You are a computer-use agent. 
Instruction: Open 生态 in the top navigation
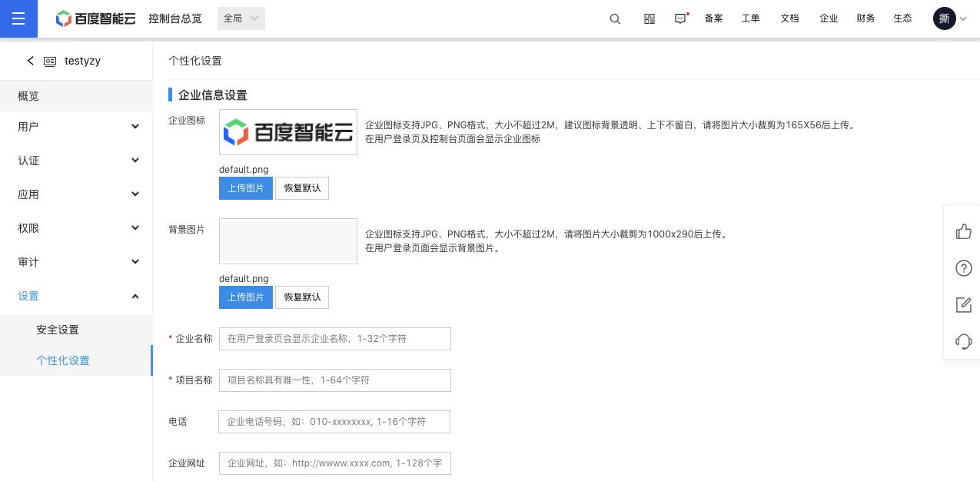click(x=902, y=18)
